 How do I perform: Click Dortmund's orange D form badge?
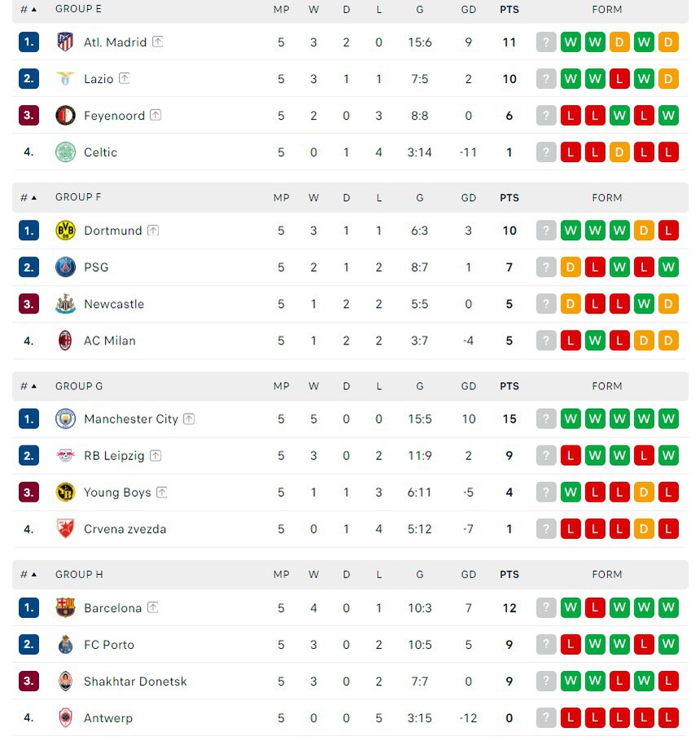(x=644, y=230)
